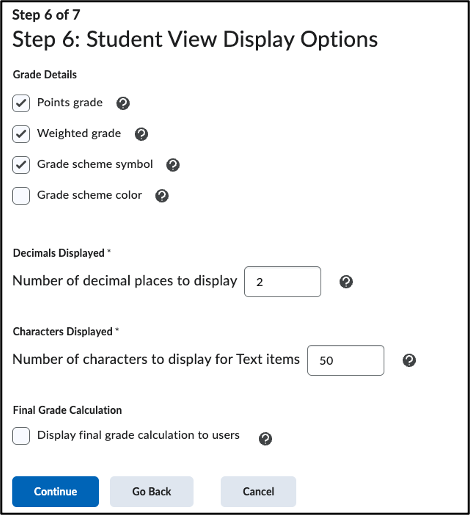Disable the Weighted grade checkbox

(21, 134)
